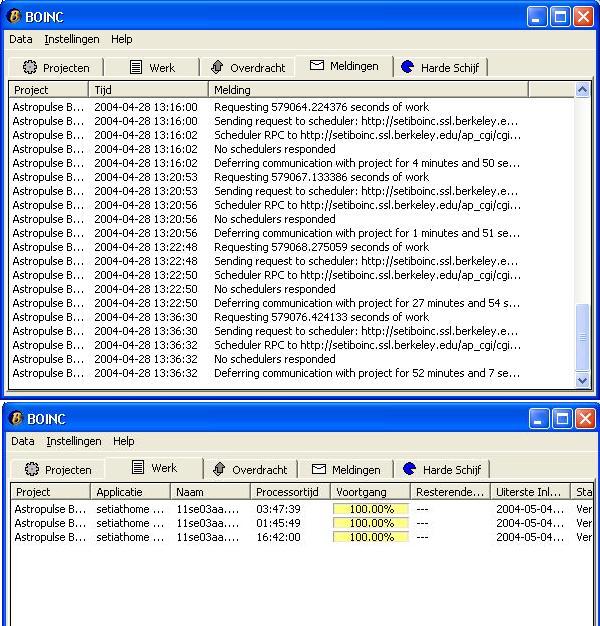Select message 'Deferring communication... for 27 minutes and 54 s...'
Viewport: 600px width, 626px height.
point(367,303)
